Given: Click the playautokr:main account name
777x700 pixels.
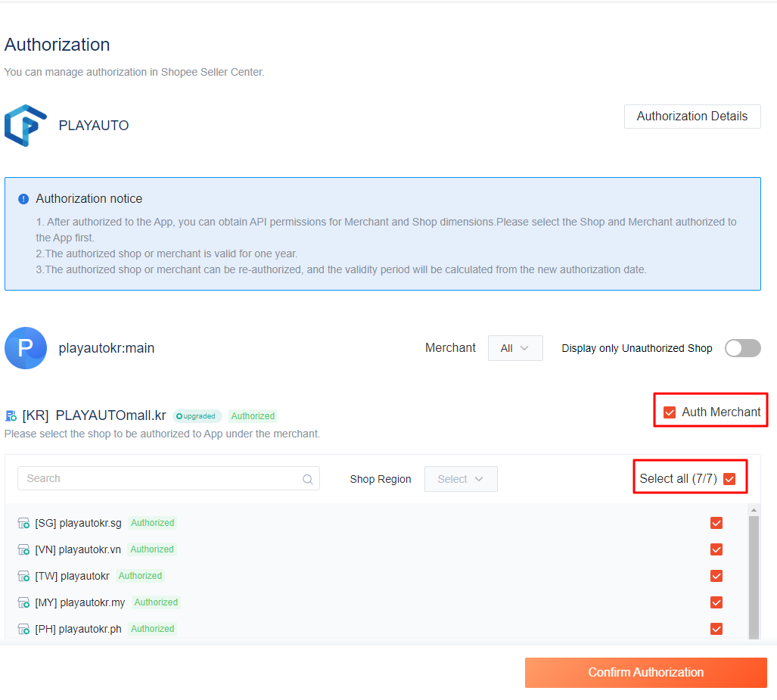Looking at the screenshot, I should [107, 348].
